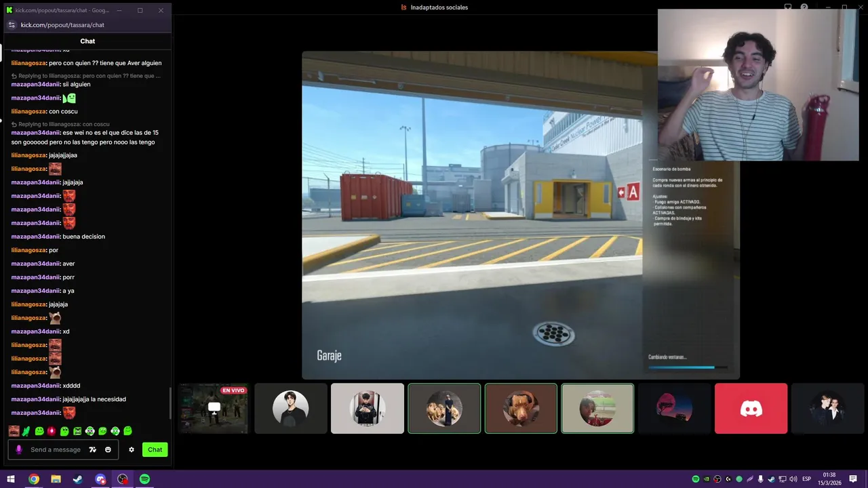Open Spotify from taskbar
The image size is (868, 488).
144,479
